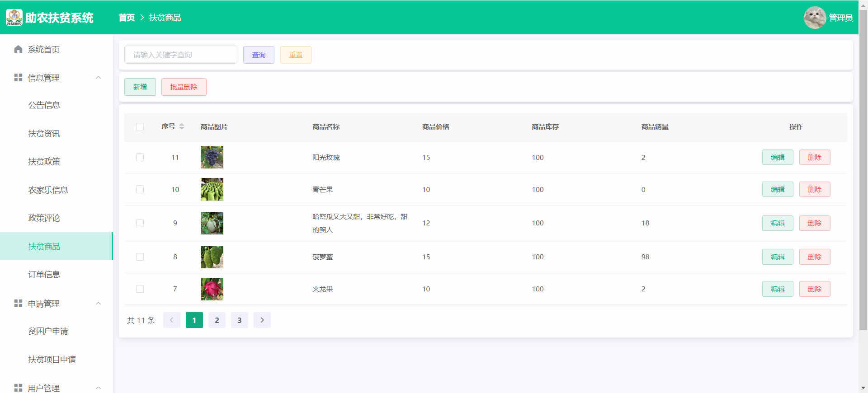
Task: Click the 商品名称 column header
Action: [x=326, y=127]
